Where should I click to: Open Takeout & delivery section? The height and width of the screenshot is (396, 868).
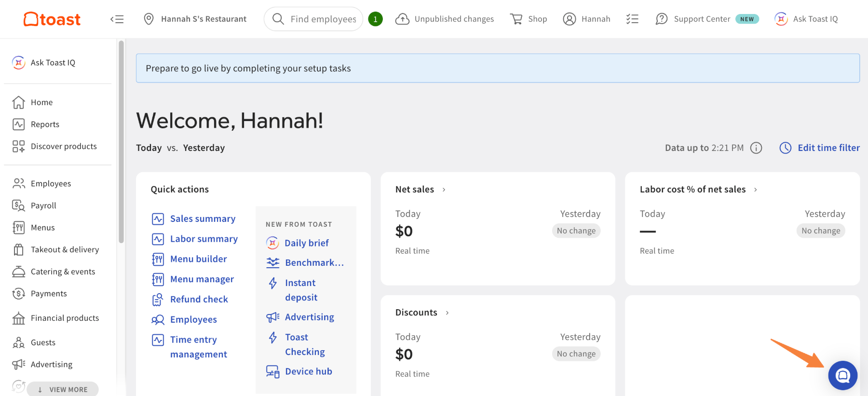65,249
